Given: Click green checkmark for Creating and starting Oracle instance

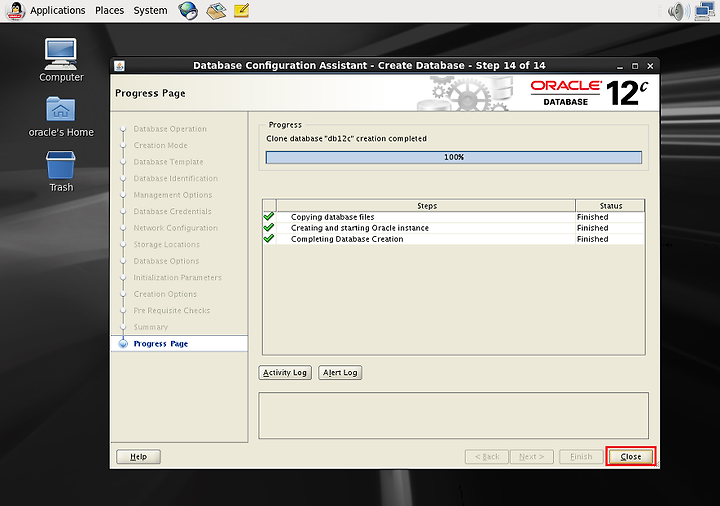Looking at the screenshot, I should (x=269, y=227).
